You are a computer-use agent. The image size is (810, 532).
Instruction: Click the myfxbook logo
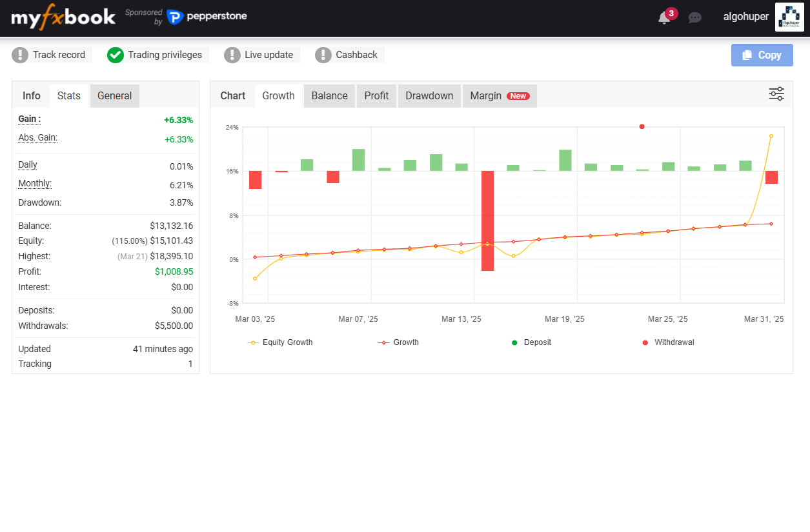point(63,17)
